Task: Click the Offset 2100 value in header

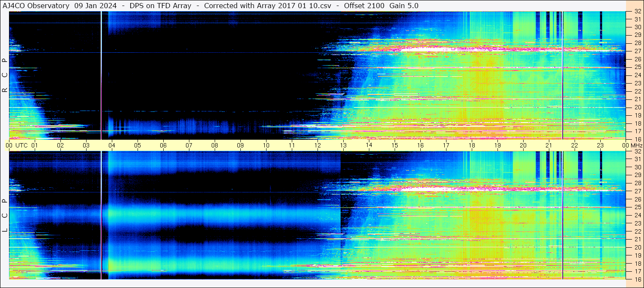Action: click(x=364, y=6)
